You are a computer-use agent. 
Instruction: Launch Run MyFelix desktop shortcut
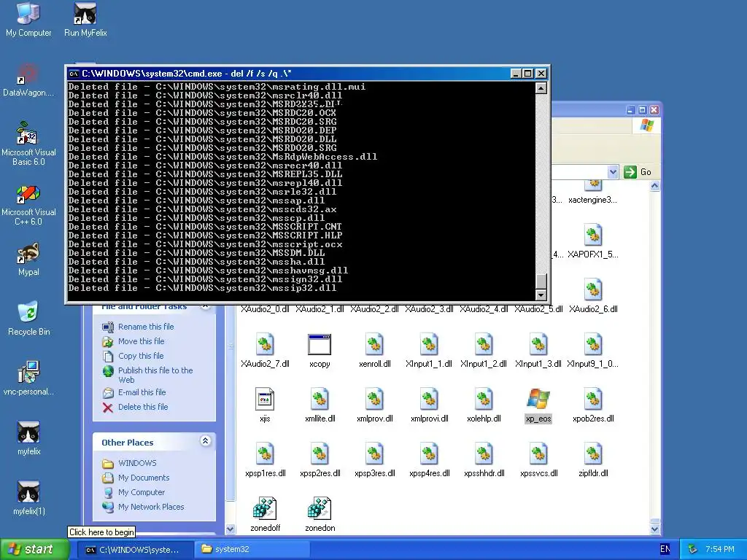(x=85, y=19)
